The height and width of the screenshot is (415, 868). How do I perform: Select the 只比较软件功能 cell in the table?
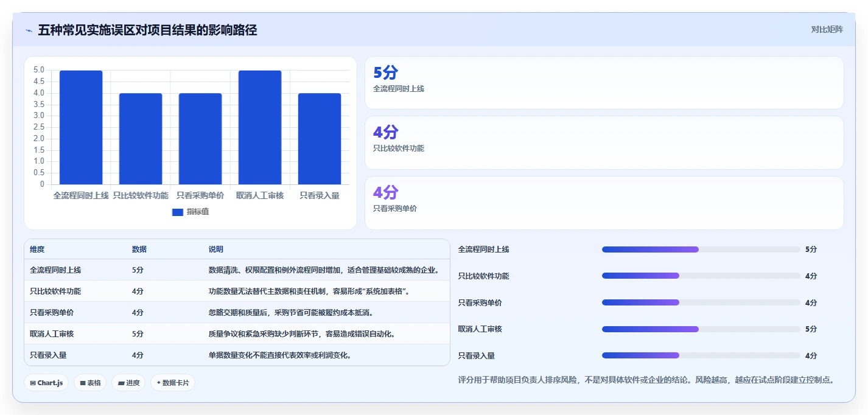click(x=55, y=291)
